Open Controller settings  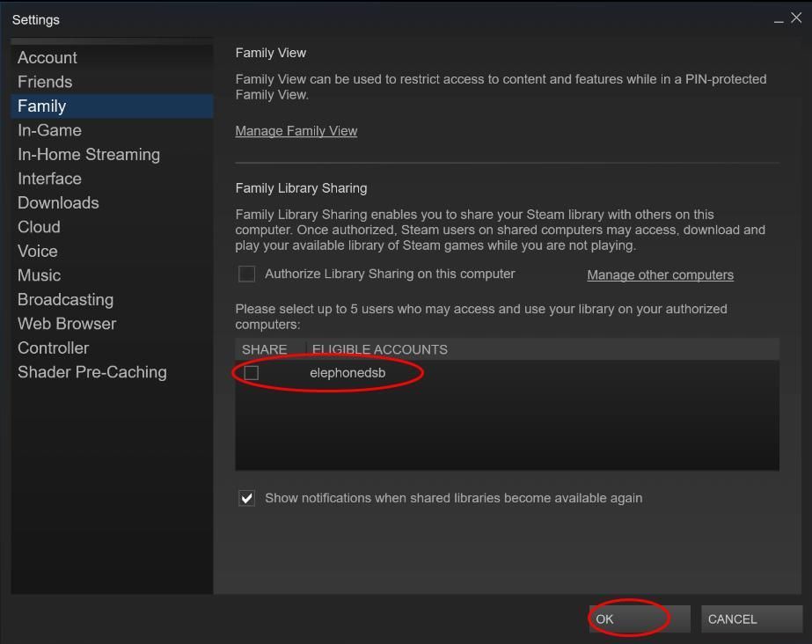pyautogui.click(x=53, y=348)
